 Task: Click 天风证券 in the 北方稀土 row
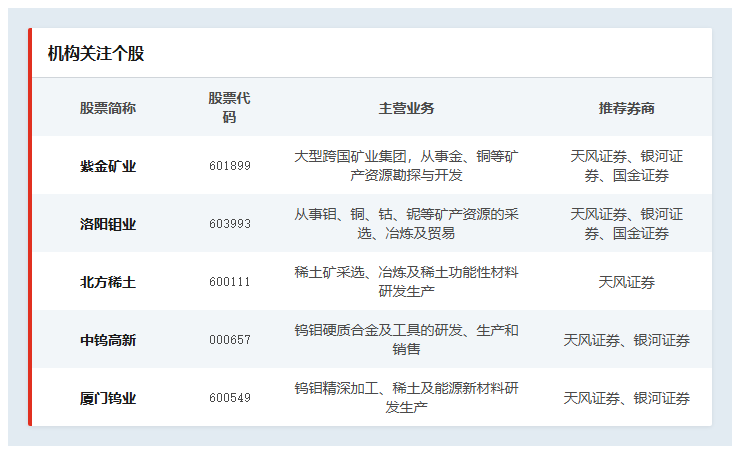[626, 282]
